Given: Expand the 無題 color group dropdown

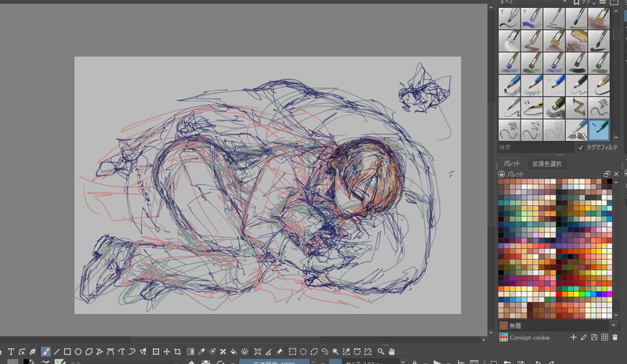Looking at the screenshot, I should click(x=614, y=325).
